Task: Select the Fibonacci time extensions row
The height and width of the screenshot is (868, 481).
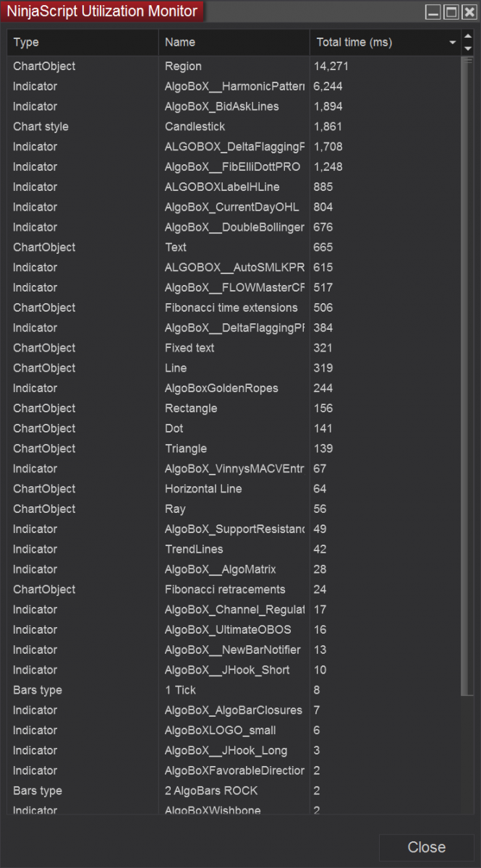Action: point(231,308)
